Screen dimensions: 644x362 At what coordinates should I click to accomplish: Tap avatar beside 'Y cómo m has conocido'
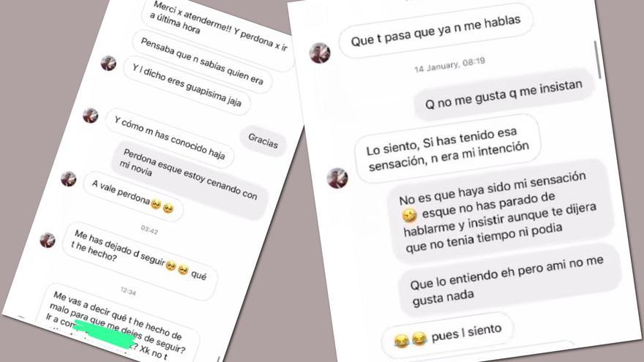coord(90,116)
